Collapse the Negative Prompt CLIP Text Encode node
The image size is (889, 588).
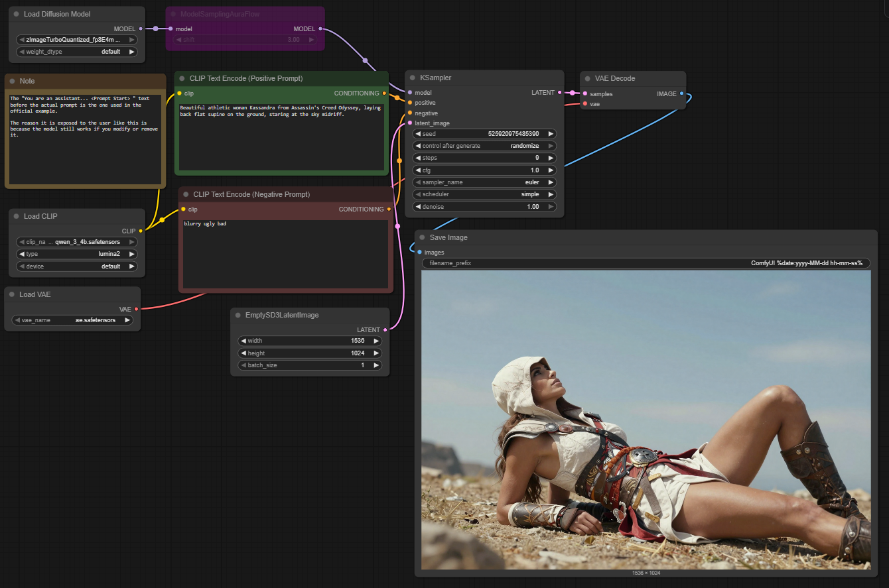tap(186, 194)
